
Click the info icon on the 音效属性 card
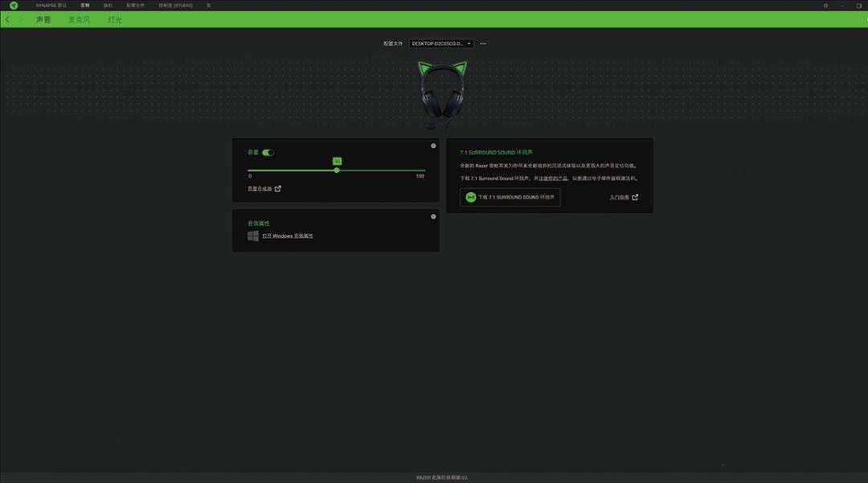(433, 217)
